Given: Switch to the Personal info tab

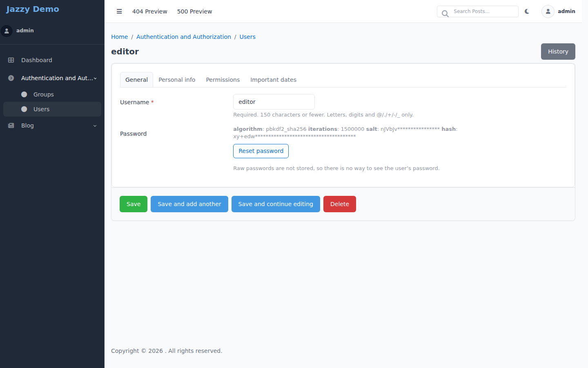Looking at the screenshot, I should coord(177,80).
